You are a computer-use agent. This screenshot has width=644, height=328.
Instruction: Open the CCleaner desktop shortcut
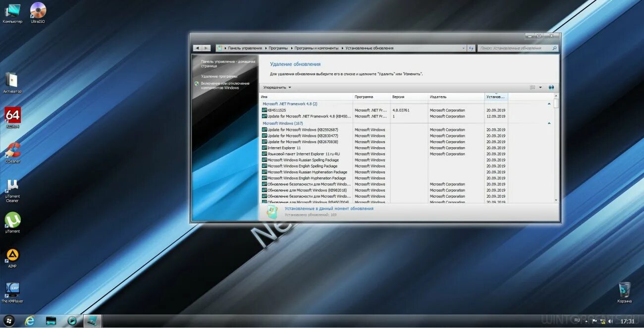coord(12,153)
